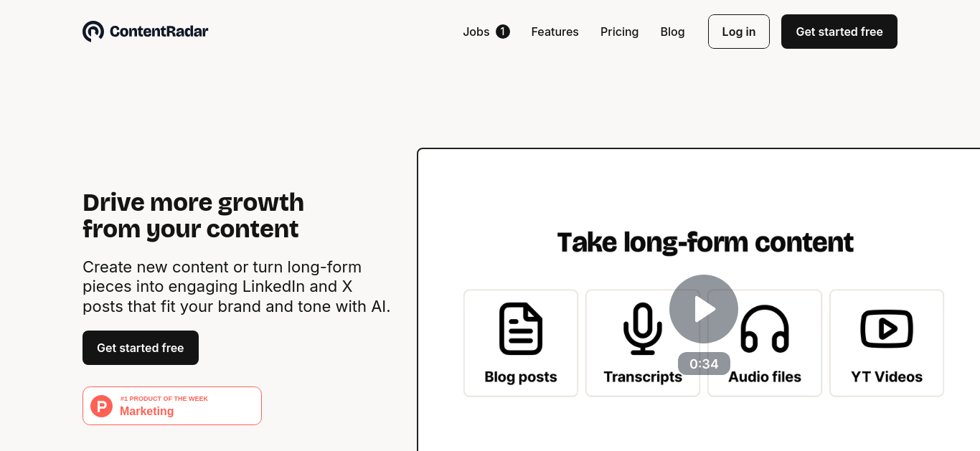The height and width of the screenshot is (451, 980).
Task: Click the 0:34 video duration label
Action: (704, 364)
